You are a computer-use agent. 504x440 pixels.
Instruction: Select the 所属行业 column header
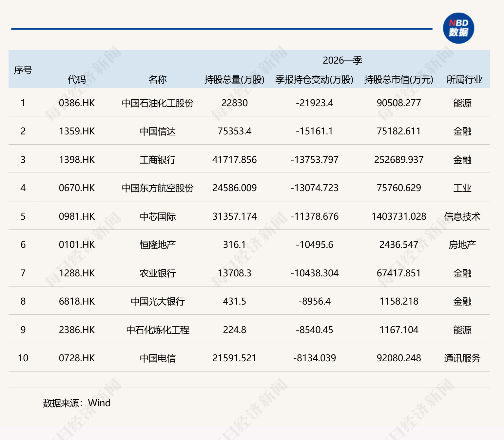tap(463, 80)
